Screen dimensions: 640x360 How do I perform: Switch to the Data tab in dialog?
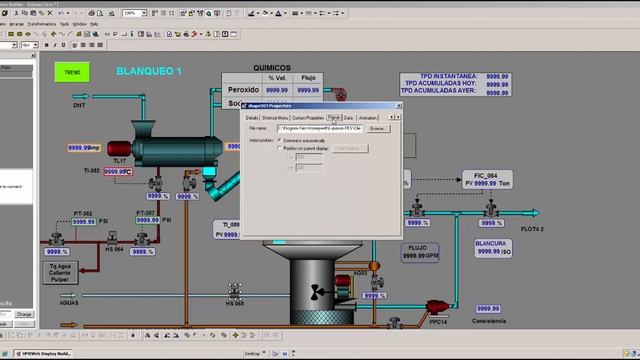[x=348, y=118]
